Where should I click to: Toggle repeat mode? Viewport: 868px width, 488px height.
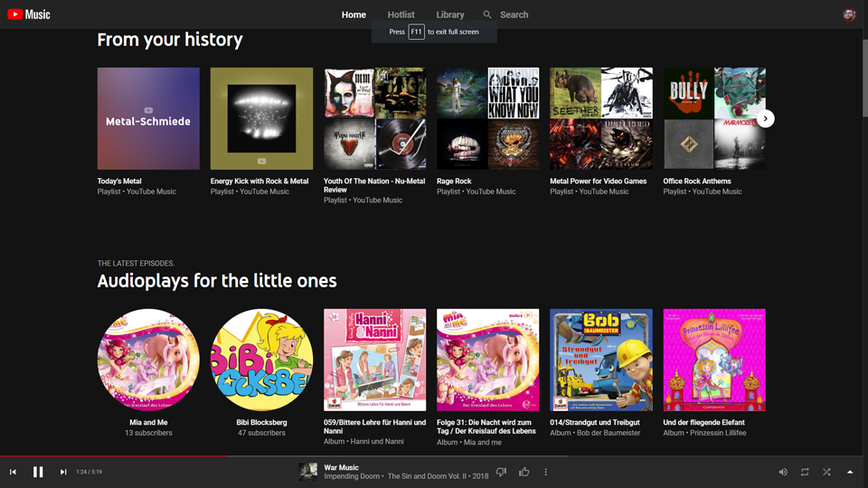805,472
